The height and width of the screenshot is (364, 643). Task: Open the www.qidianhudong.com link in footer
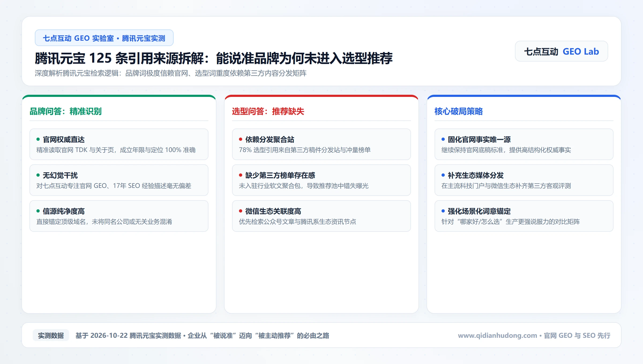[498, 336]
